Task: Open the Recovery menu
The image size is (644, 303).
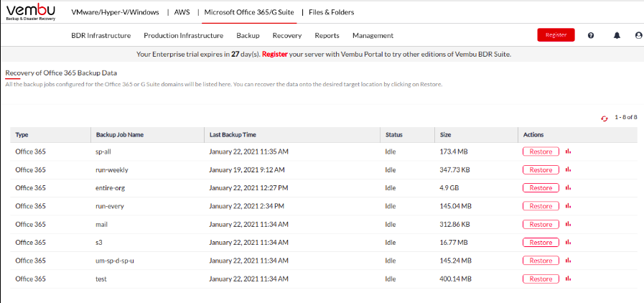Action: tap(287, 36)
